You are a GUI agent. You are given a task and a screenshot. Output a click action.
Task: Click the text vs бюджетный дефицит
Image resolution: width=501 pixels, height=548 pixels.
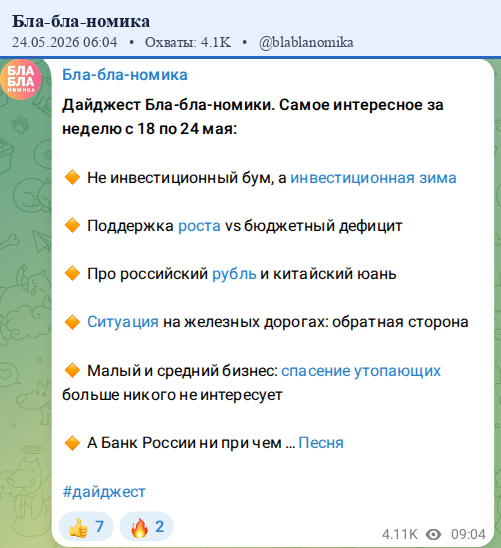313,226
